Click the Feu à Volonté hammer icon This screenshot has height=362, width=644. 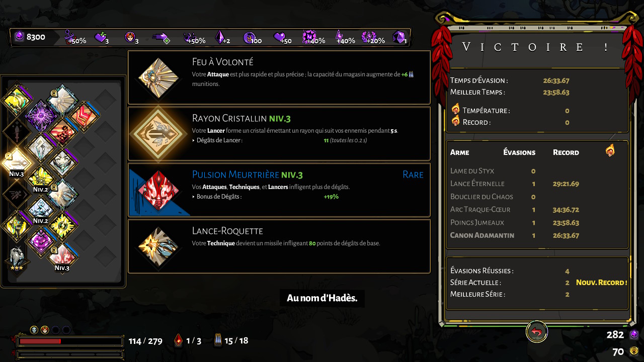pos(159,77)
